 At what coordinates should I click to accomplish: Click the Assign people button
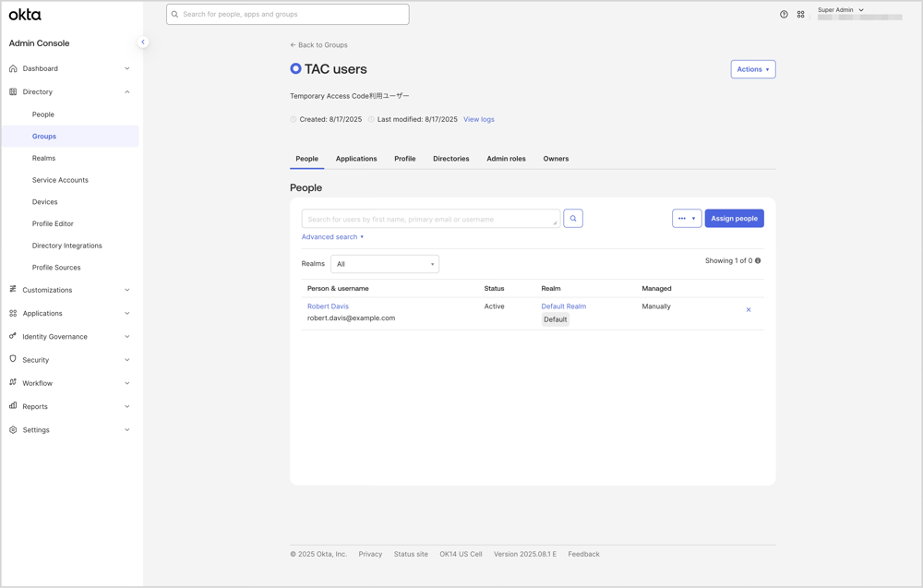[734, 219]
